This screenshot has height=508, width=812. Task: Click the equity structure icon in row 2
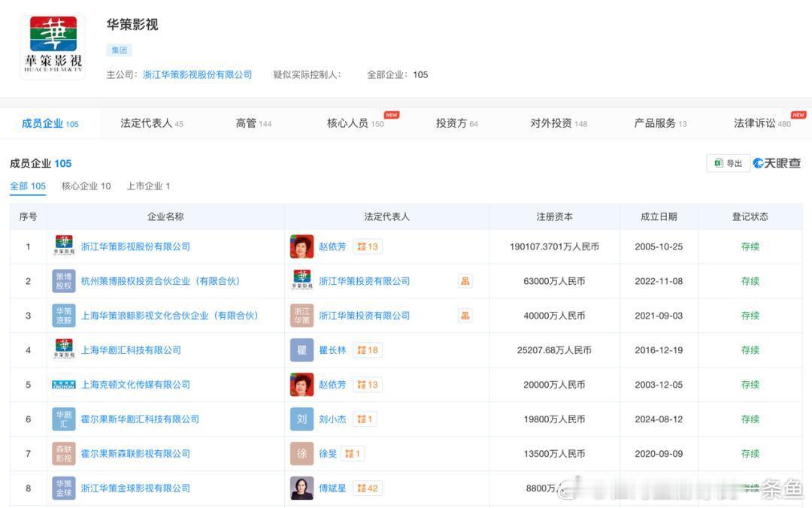pyautogui.click(x=465, y=281)
